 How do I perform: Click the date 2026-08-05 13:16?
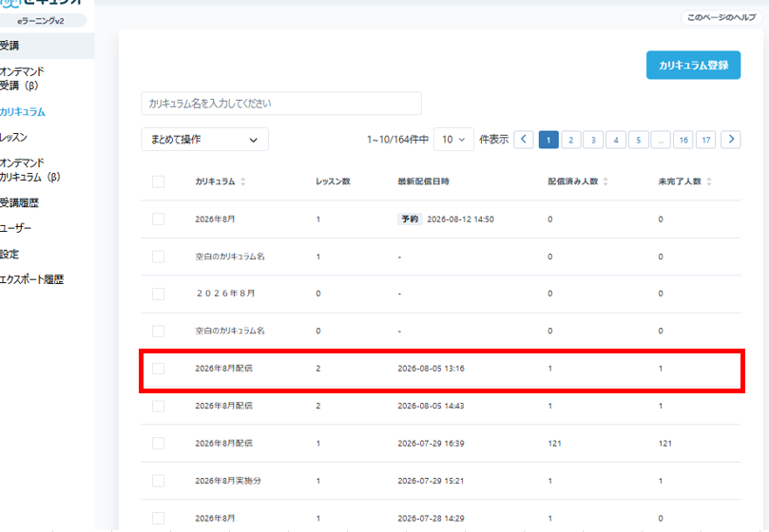pyautogui.click(x=432, y=369)
